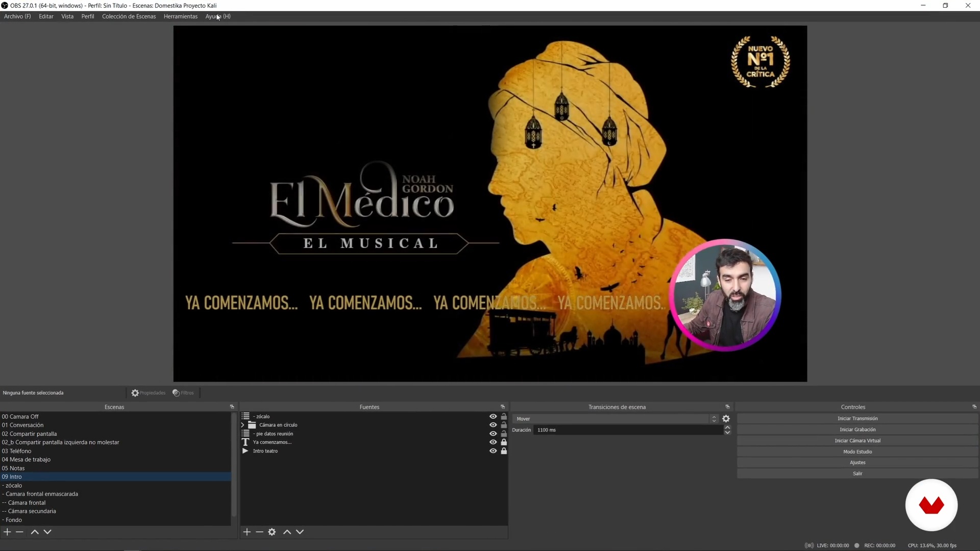Click the scenes list scrollbar

[x=234, y=465]
